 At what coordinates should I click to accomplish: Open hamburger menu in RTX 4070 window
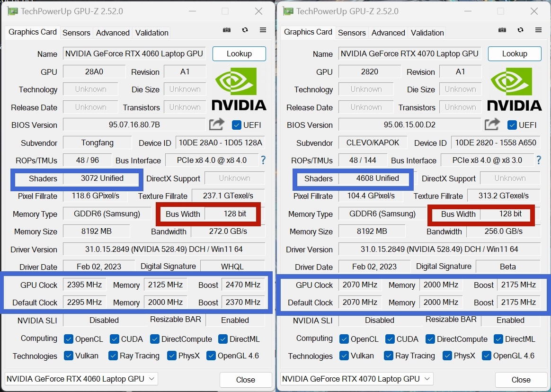tap(538, 30)
